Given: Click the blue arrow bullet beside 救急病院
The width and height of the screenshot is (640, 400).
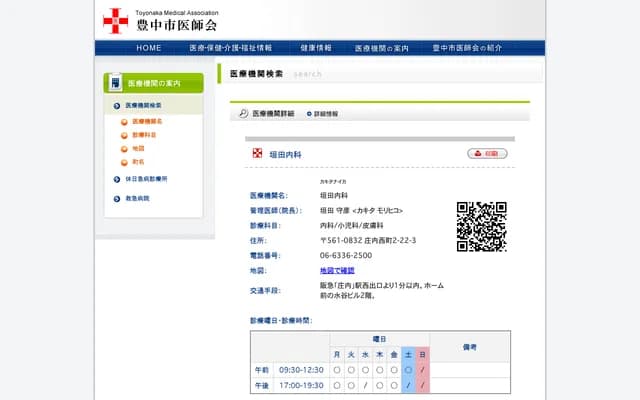Looking at the screenshot, I should 117,198.
